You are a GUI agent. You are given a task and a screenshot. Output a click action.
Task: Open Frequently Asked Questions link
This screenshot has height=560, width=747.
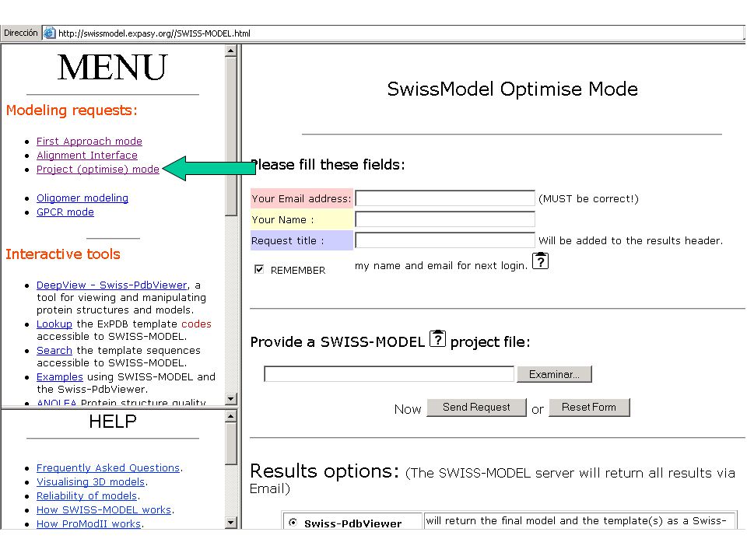click(108, 468)
